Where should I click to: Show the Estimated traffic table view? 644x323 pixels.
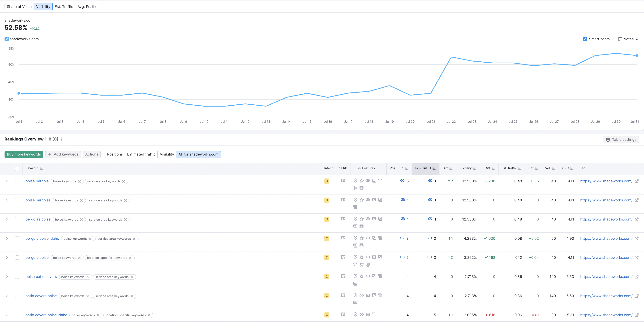[x=141, y=154]
